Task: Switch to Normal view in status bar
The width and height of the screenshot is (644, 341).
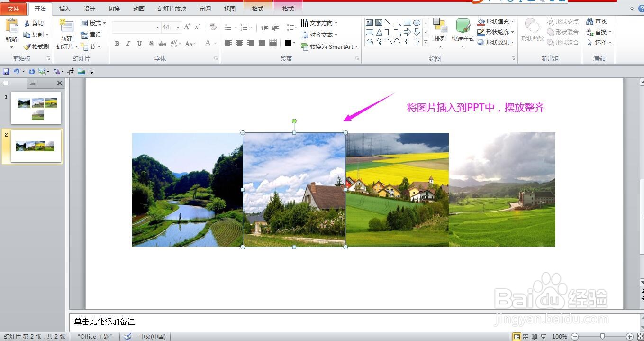Action: click(x=517, y=337)
